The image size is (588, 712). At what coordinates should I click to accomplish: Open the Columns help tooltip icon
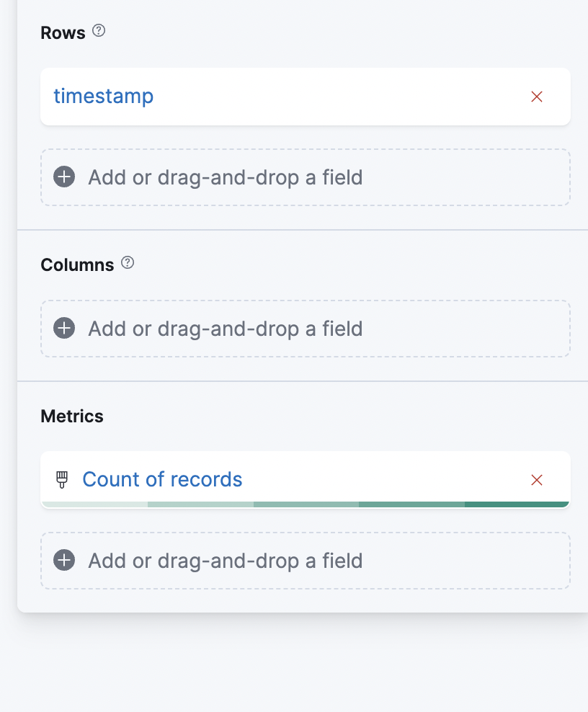pos(128,262)
